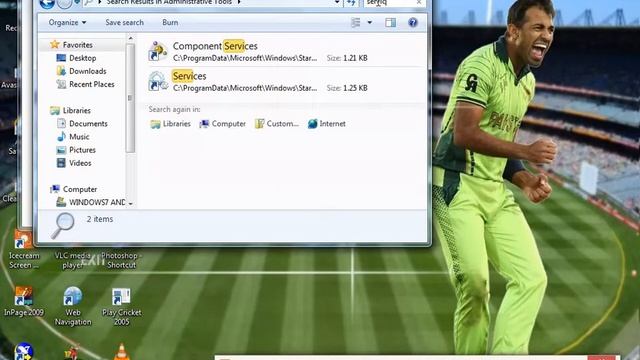Screen dimensions: 640x360
Task: Open the address bar history dropdown
Action: [337, 2]
